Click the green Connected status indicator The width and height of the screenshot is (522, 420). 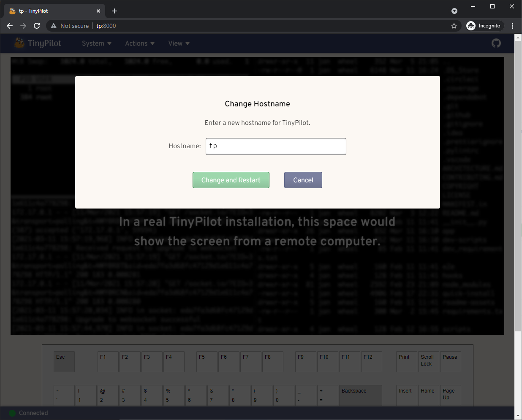click(x=12, y=413)
